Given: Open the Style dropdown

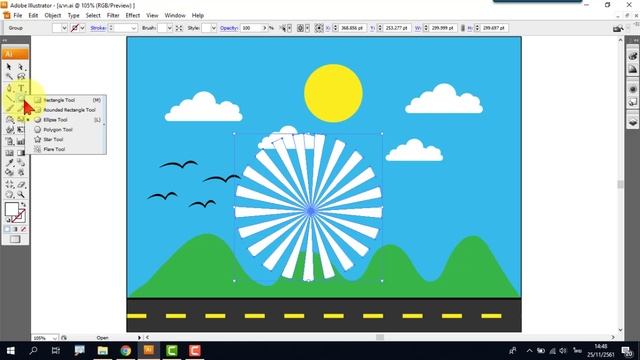Looking at the screenshot, I should 214,28.
